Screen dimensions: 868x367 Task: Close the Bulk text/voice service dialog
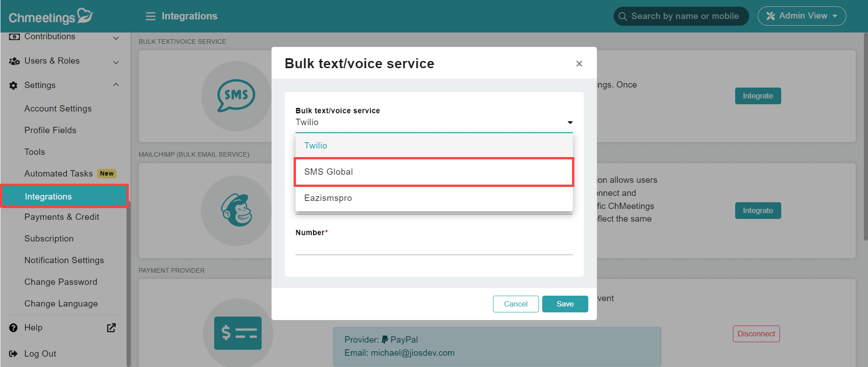(579, 64)
